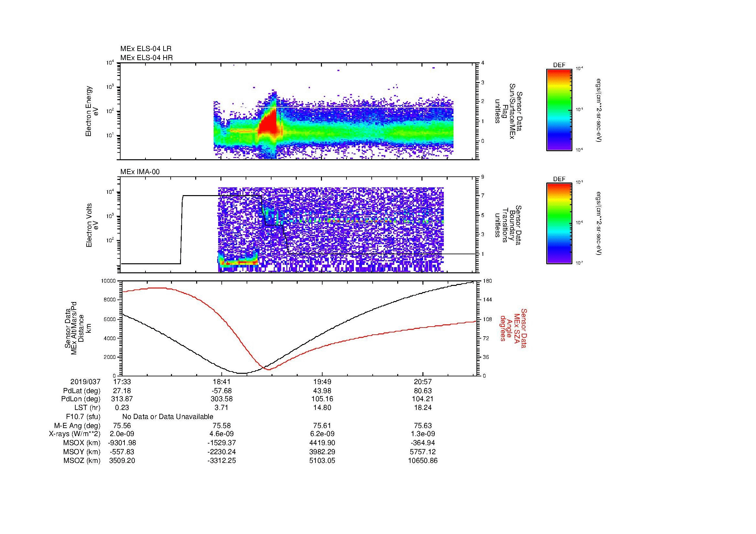The height and width of the screenshot is (534, 756).
Task: Click the PdLon value '105.16'
Action: [x=322, y=399]
